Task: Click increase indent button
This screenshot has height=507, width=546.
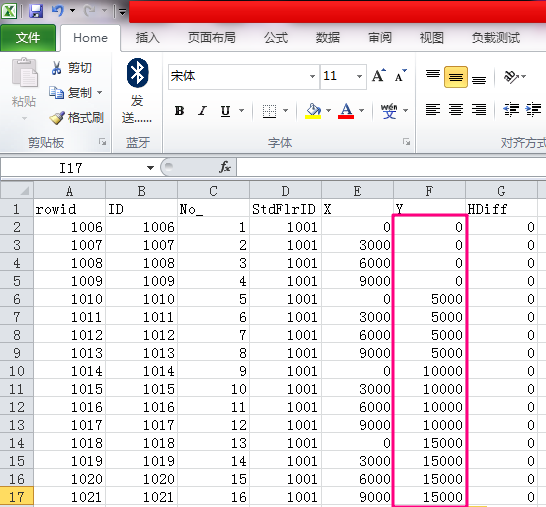Action: pyautogui.click(x=533, y=110)
